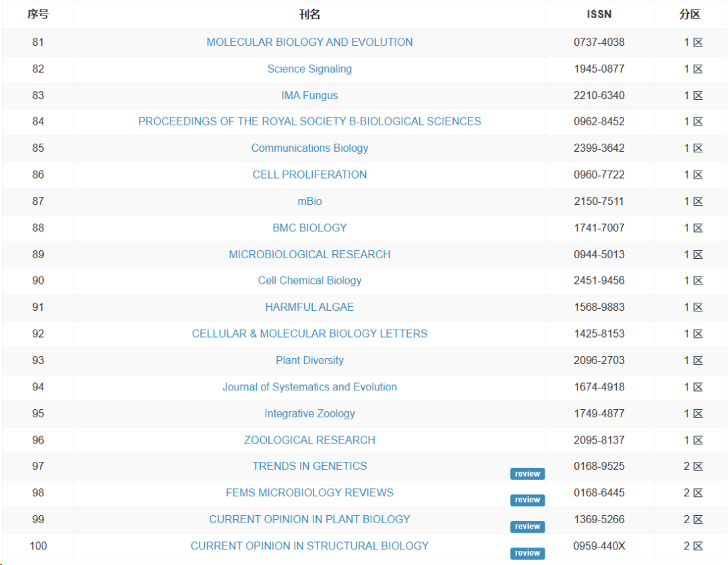Open CELLULAR & MOLECULAR BIOLOGY LETTERS link
Viewport: 728px width, 565px height.
click(309, 334)
